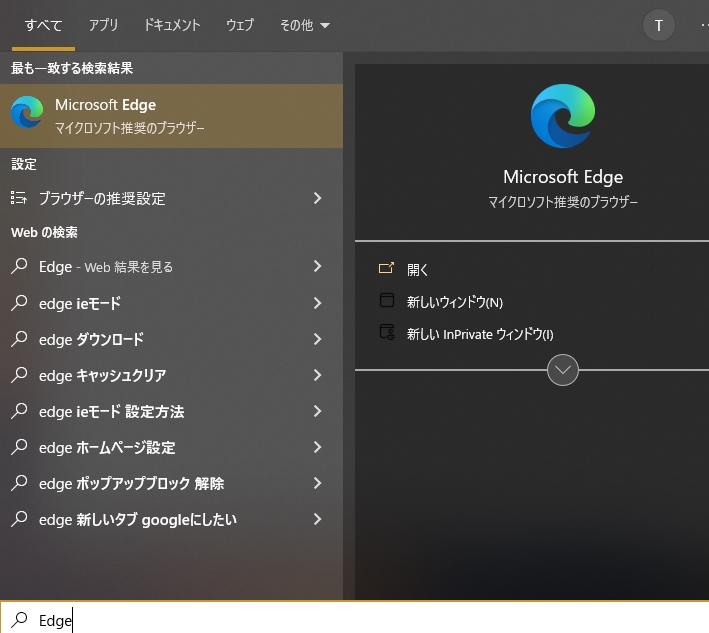Image resolution: width=709 pixels, height=633 pixels.
Task: Click the search icon beside edge キャッシュクリア
Action: [19, 375]
